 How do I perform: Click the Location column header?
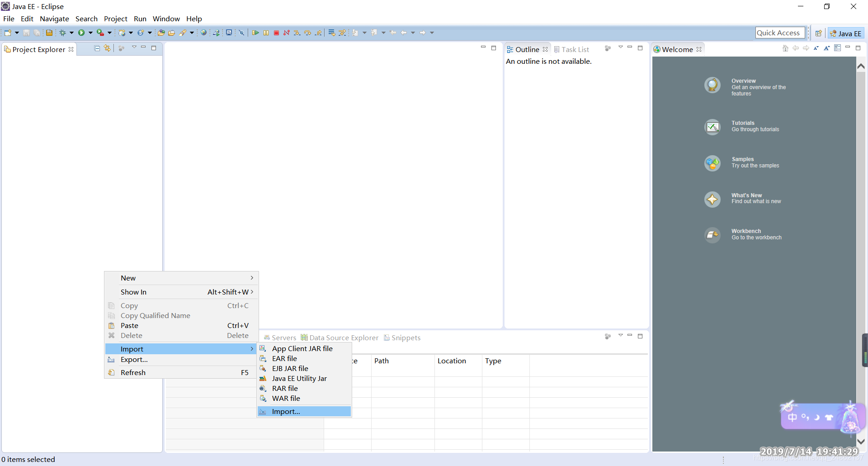tap(458, 361)
